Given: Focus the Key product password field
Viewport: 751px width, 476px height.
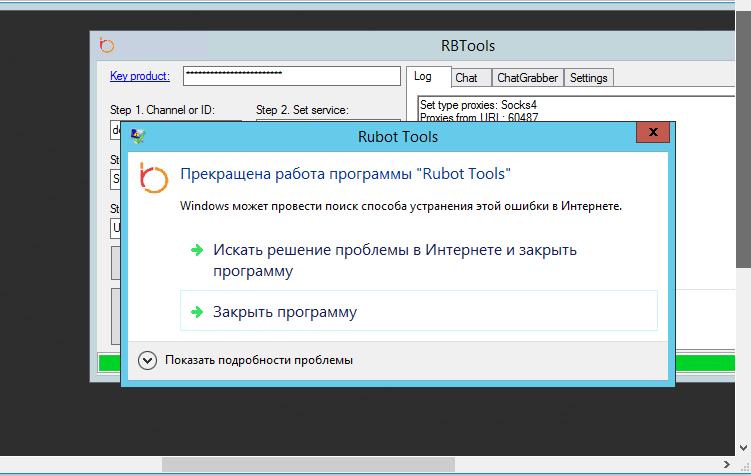Looking at the screenshot, I should pyautogui.click(x=292, y=76).
